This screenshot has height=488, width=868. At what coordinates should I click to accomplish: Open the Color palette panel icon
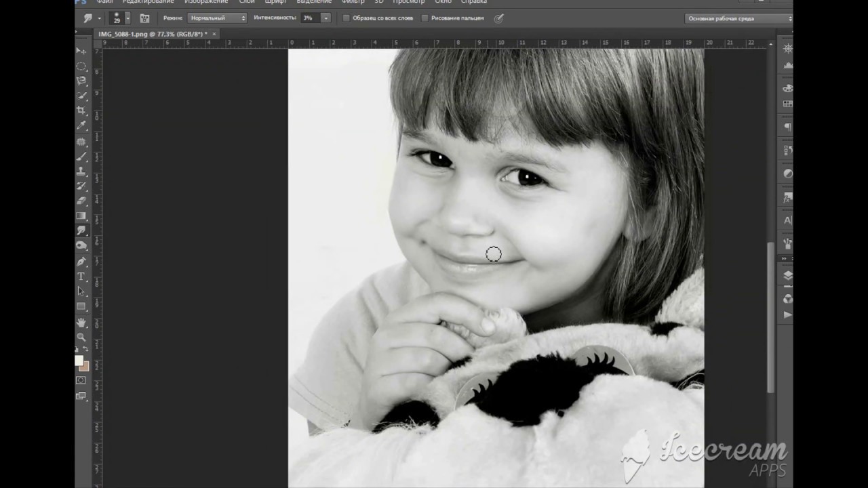(787, 88)
